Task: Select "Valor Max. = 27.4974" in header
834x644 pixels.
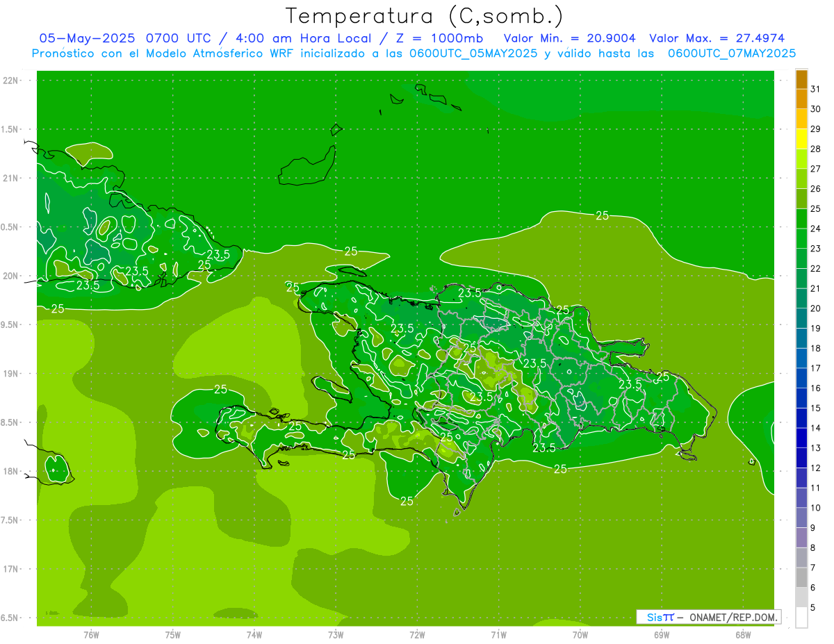Action: 717,38
